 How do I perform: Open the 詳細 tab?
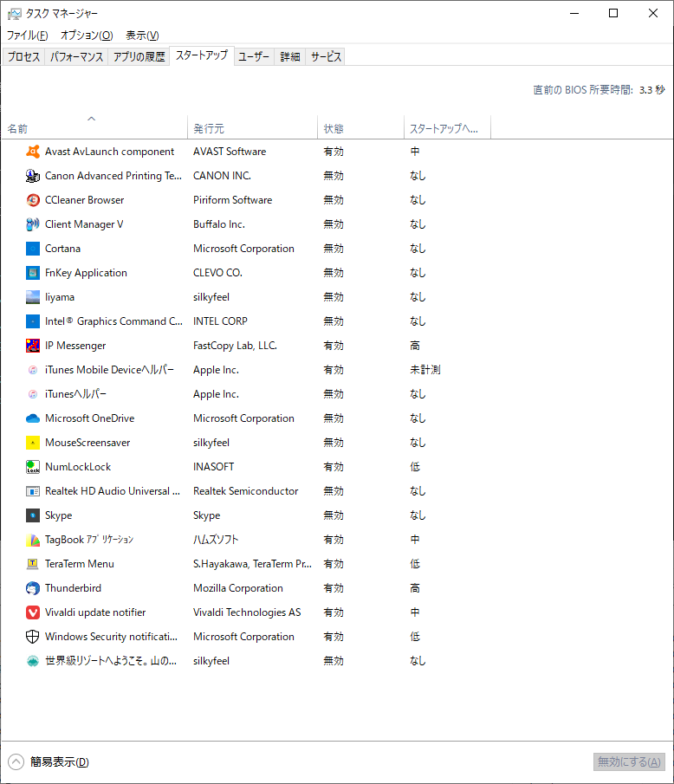coord(290,56)
